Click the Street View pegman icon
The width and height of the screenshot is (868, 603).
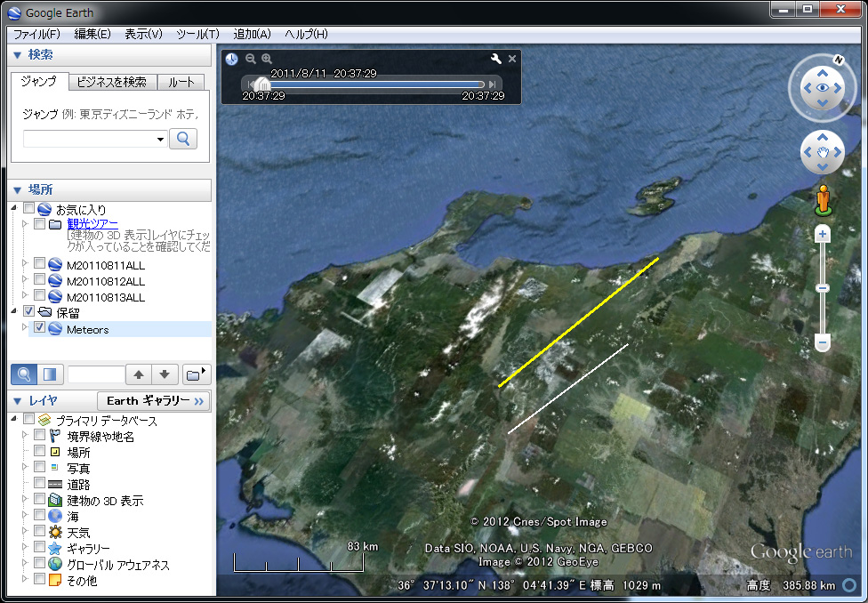(x=823, y=200)
